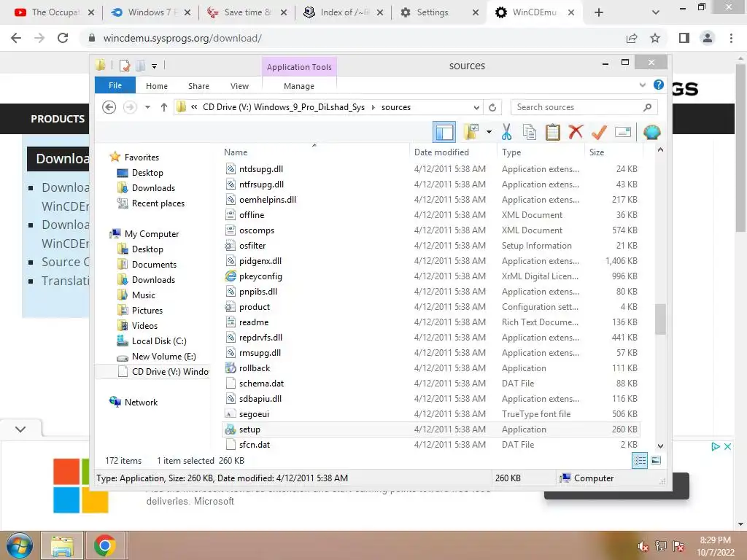This screenshot has width=747, height=560.
Task: Click the CD Drive (V:) breadcrumb segment
Action: pyautogui.click(x=284, y=107)
